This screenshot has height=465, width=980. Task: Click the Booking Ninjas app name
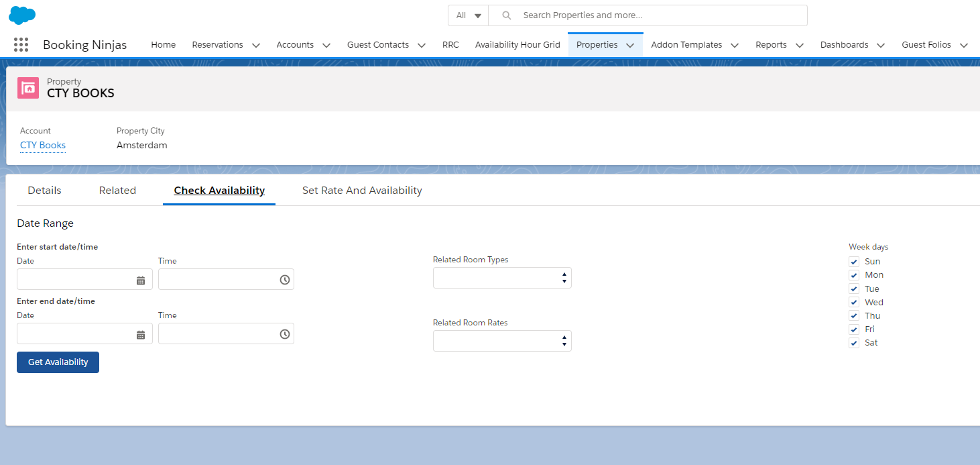85,45
